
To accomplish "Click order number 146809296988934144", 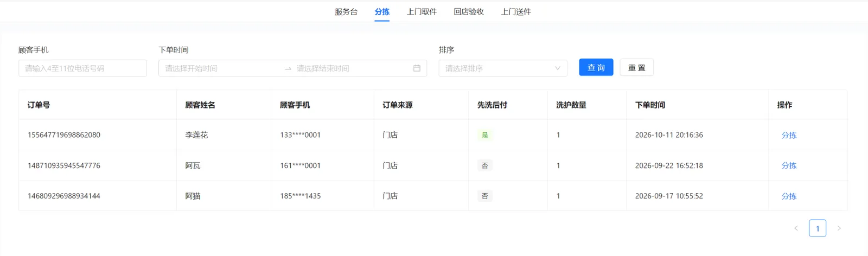I will pos(64,196).
